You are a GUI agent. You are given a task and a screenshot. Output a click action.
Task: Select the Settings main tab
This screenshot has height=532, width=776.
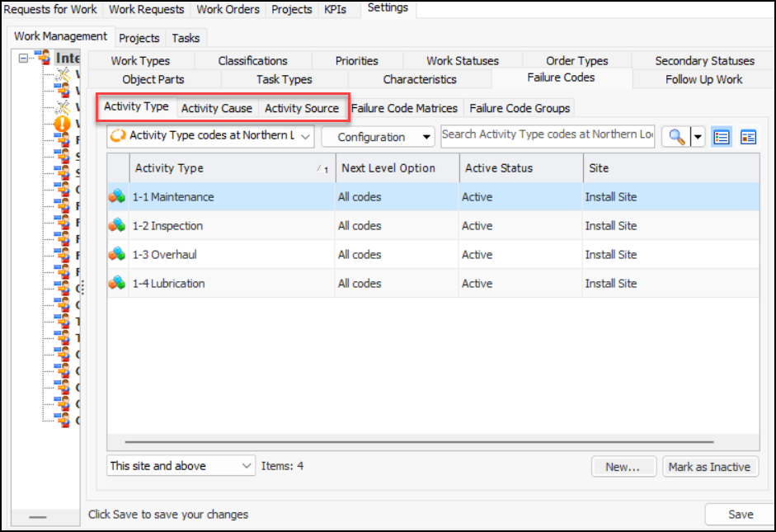(388, 8)
